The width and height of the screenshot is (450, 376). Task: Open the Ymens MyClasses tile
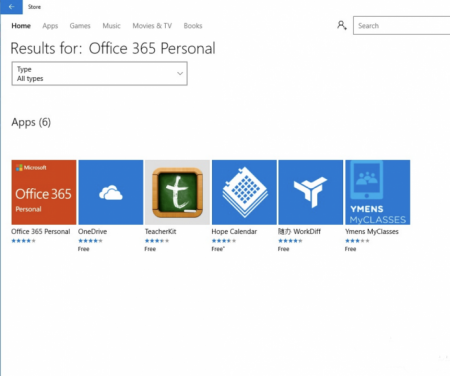[378, 192]
